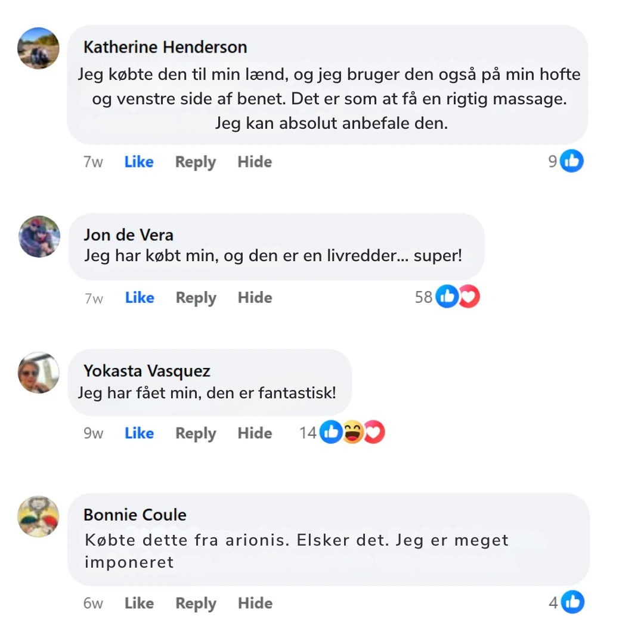Open Yokasta Vasquez's avatar
Screen dimensions: 644x644
39,373
